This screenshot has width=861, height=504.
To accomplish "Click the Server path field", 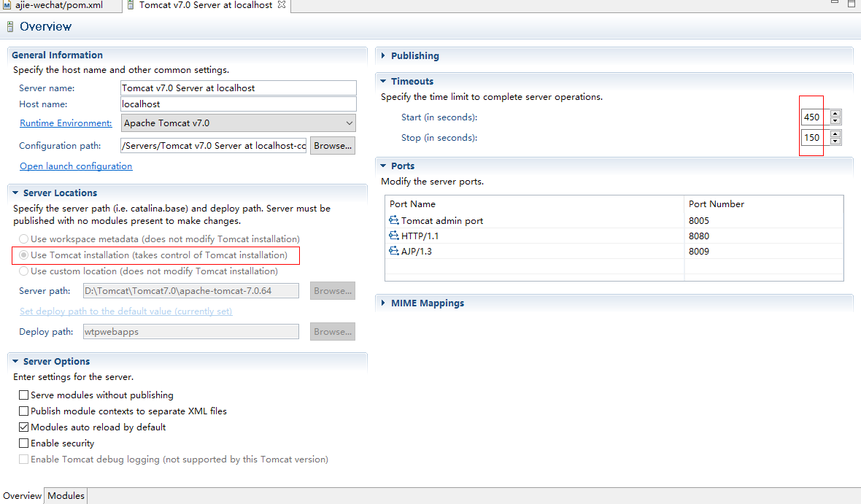I will [191, 291].
